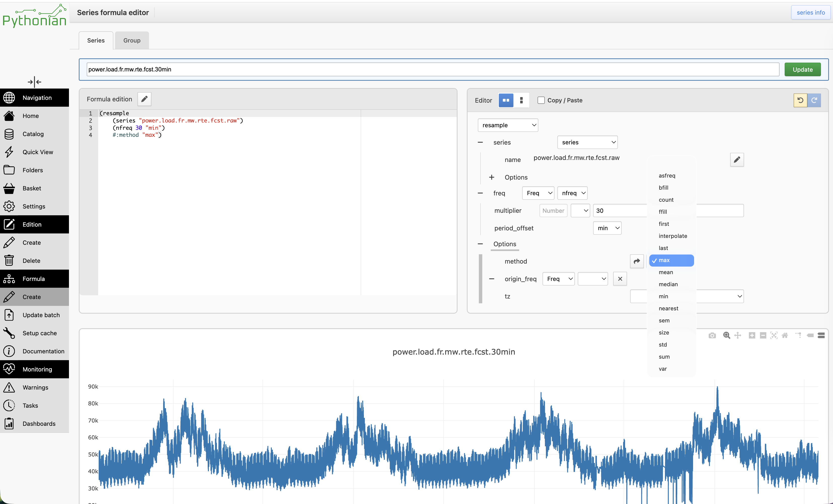Image resolution: width=833 pixels, height=504 pixels.
Task: Open Home in the sidebar
Action: click(x=34, y=116)
